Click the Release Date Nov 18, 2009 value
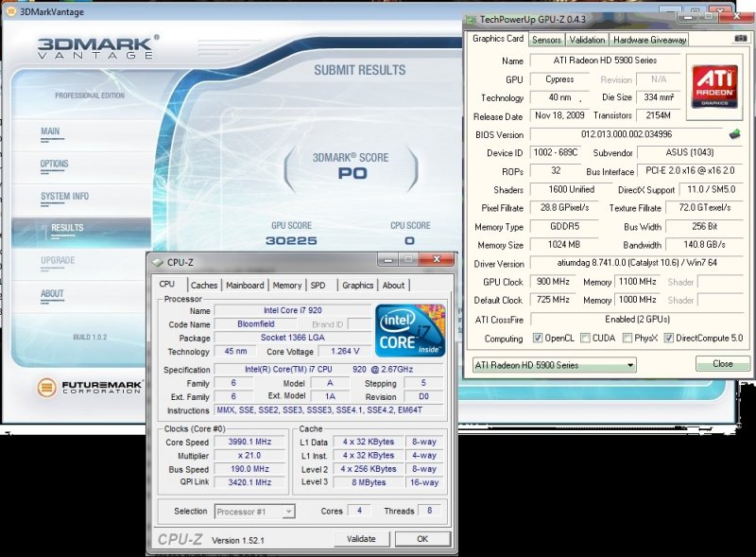756x557 pixels. pyautogui.click(x=559, y=115)
